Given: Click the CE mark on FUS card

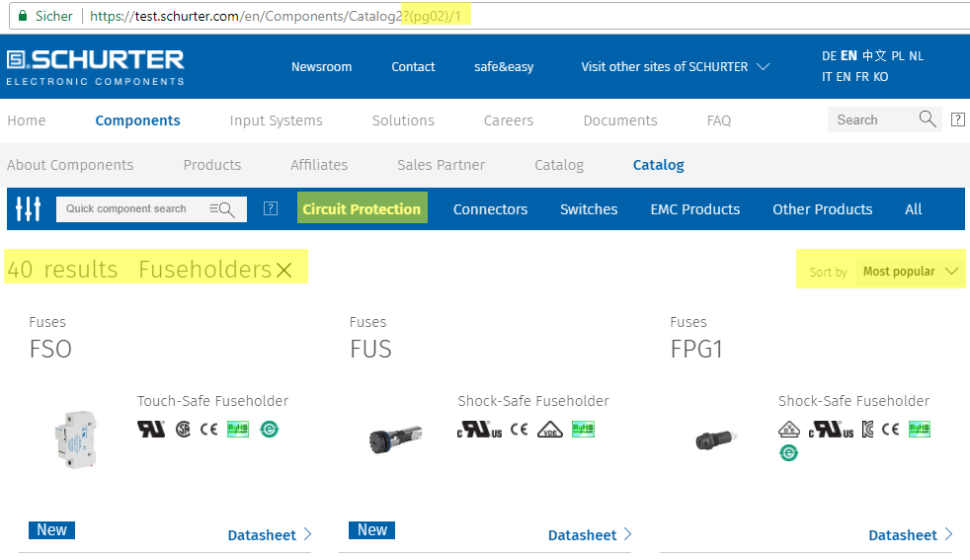Looking at the screenshot, I should (519, 429).
